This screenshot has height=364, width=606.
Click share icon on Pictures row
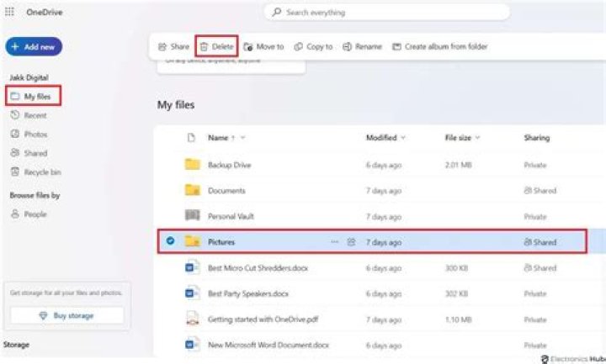(x=352, y=242)
